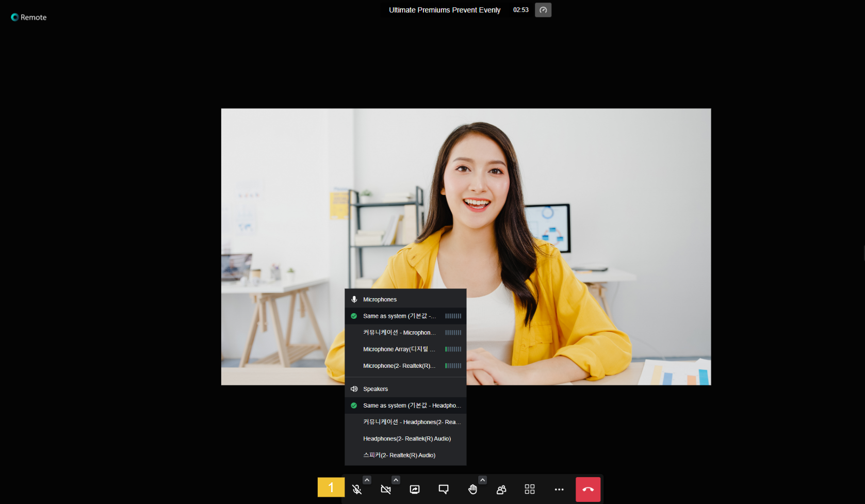The width and height of the screenshot is (865, 504).
Task: Collapse the audio devices menu arrow
Action: coord(367,480)
